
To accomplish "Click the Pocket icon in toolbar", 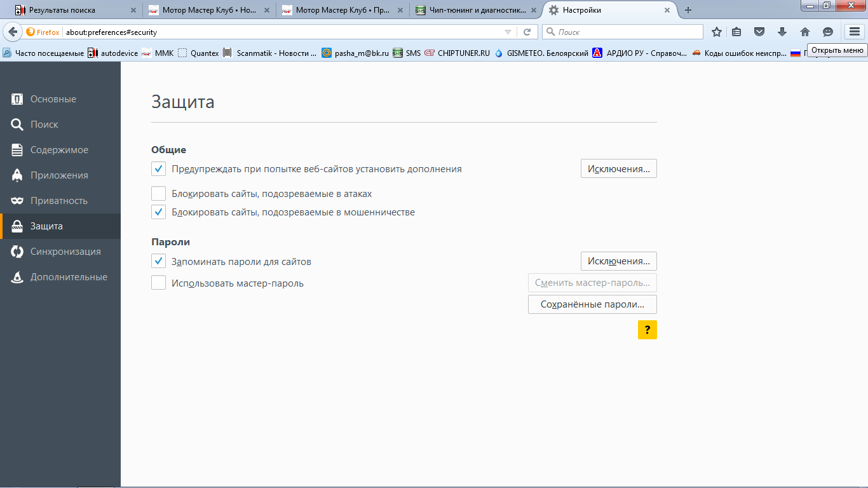I will tap(759, 32).
